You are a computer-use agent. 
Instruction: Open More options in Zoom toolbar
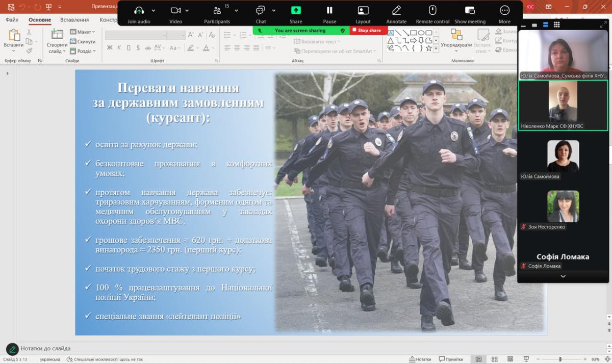pos(504,11)
